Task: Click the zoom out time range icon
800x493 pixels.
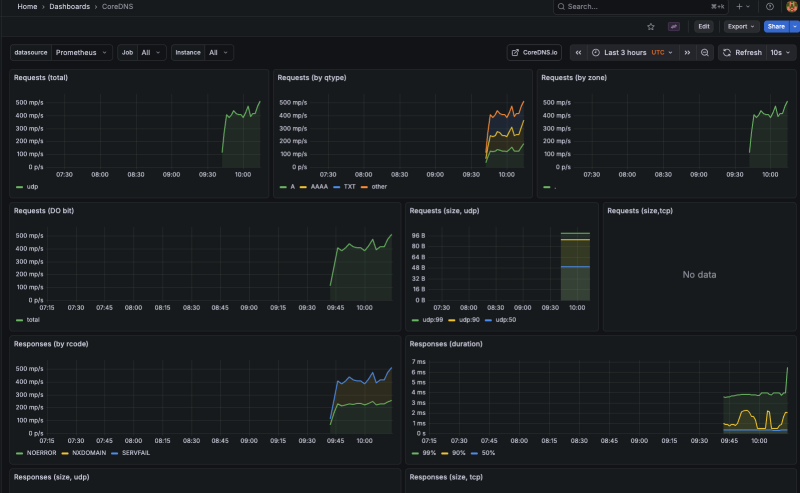Action: click(x=705, y=52)
